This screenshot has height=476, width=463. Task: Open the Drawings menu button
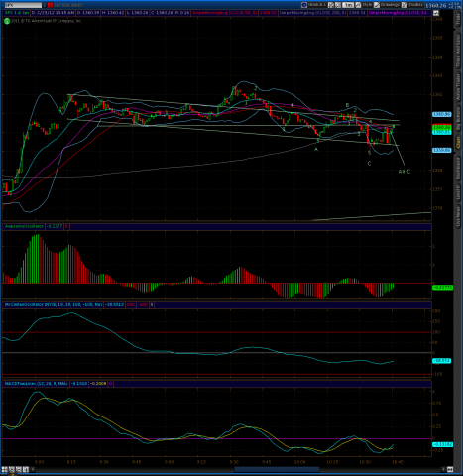(x=387, y=5)
